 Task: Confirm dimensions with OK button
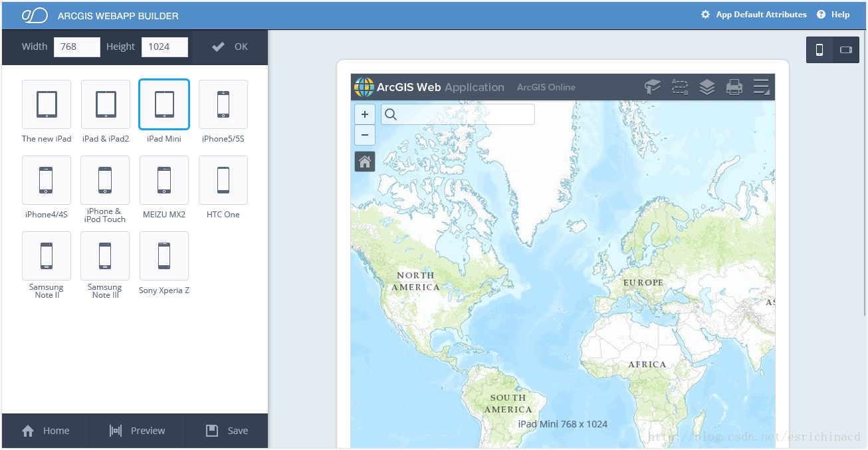pyautogui.click(x=230, y=47)
